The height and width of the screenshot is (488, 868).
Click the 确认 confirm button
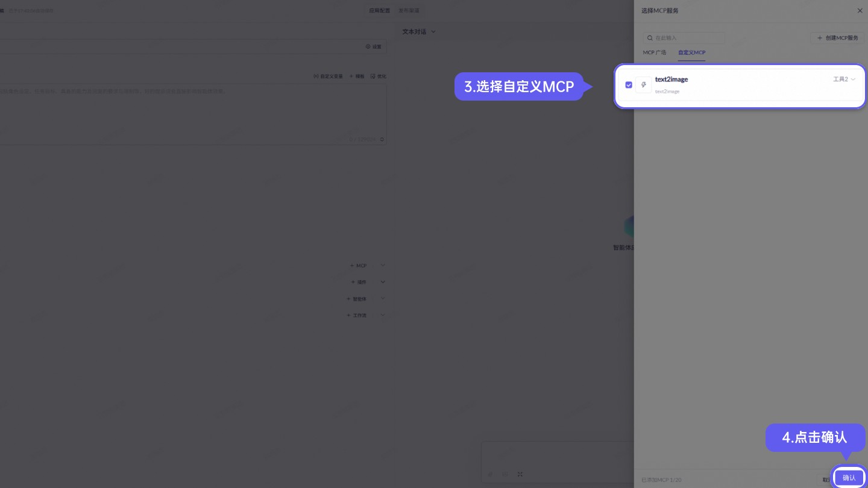coord(849,478)
